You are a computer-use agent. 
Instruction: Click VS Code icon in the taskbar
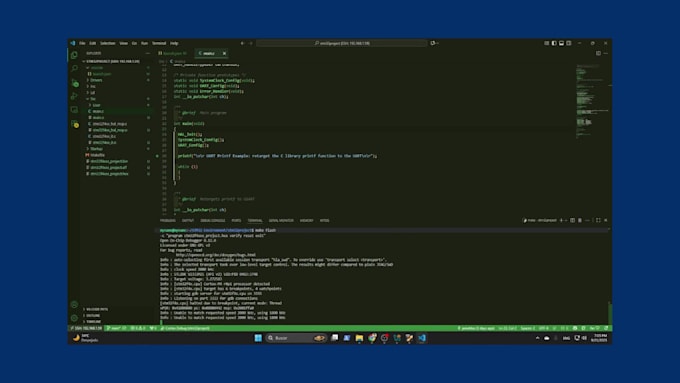click(422, 337)
